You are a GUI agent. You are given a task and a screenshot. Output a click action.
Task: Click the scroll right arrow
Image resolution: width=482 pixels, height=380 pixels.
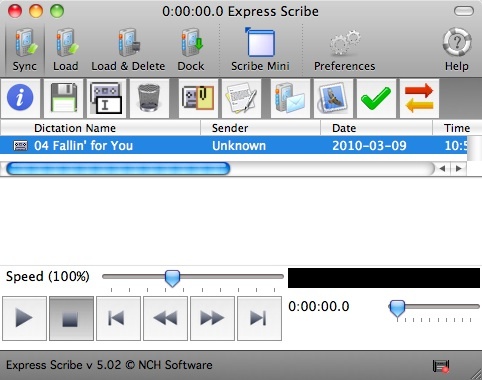tap(459, 169)
